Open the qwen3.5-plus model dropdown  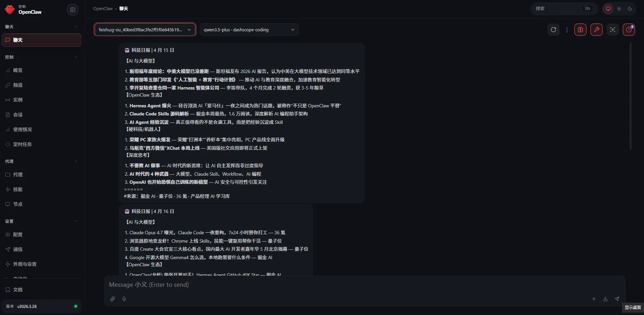[249, 30]
